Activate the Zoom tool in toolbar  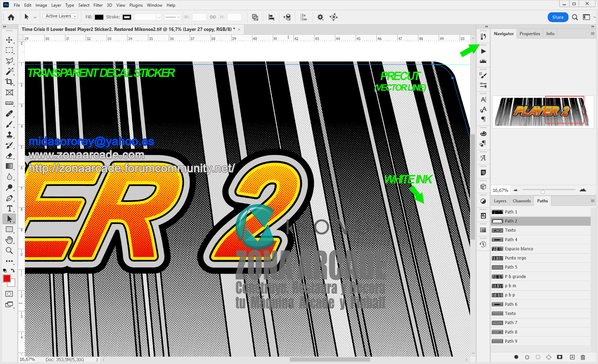coord(9,251)
